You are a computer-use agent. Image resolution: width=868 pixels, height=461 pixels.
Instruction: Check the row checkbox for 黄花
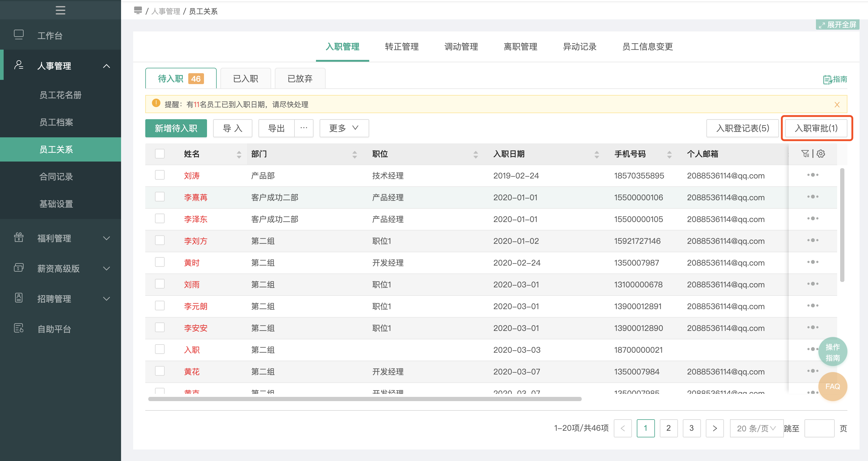pyautogui.click(x=160, y=371)
